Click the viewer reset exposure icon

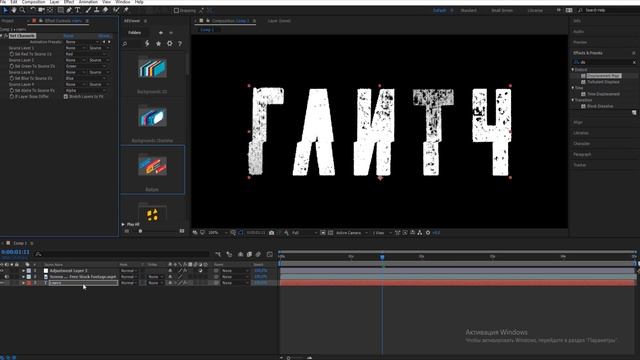[x=428, y=233]
